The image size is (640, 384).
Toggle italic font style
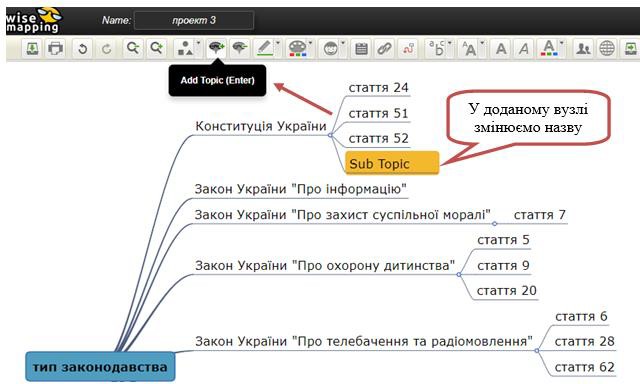pyautogui.click(x=524, y=49)
